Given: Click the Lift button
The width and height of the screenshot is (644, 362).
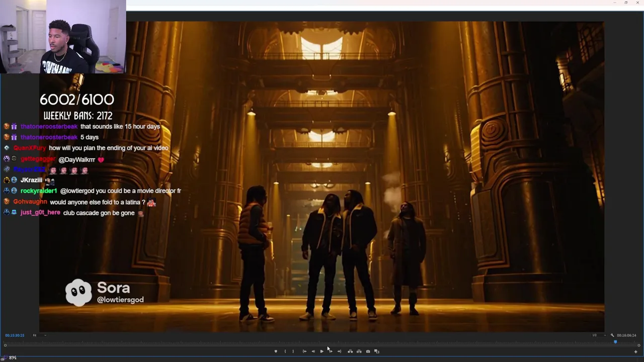Looking at the screenshot, I should click(x=350, y=351).
